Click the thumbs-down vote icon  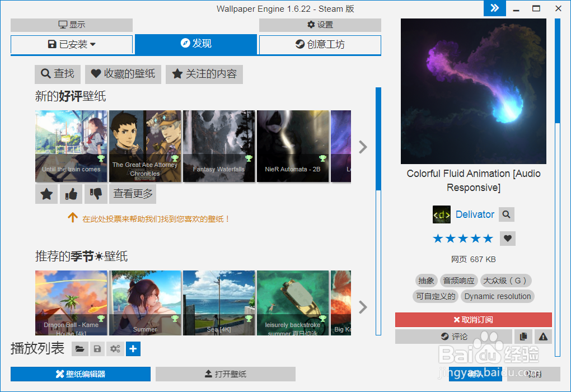[x=96, y=194]
